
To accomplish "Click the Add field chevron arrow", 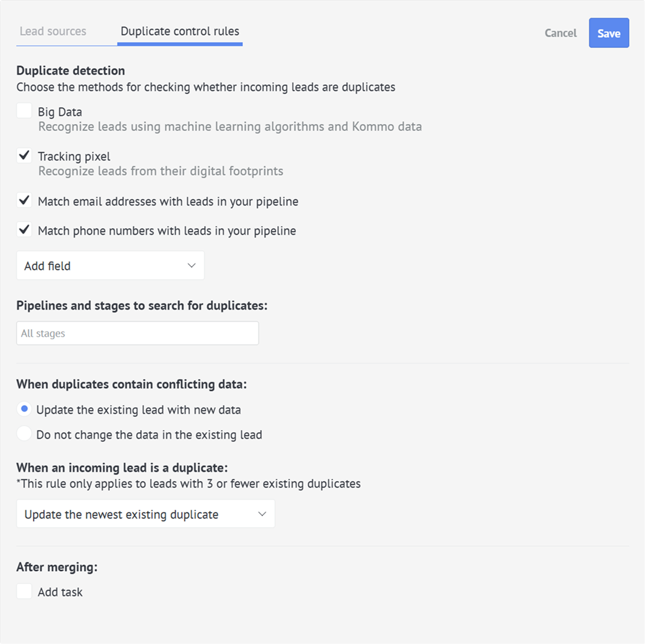I will (192, 265).
